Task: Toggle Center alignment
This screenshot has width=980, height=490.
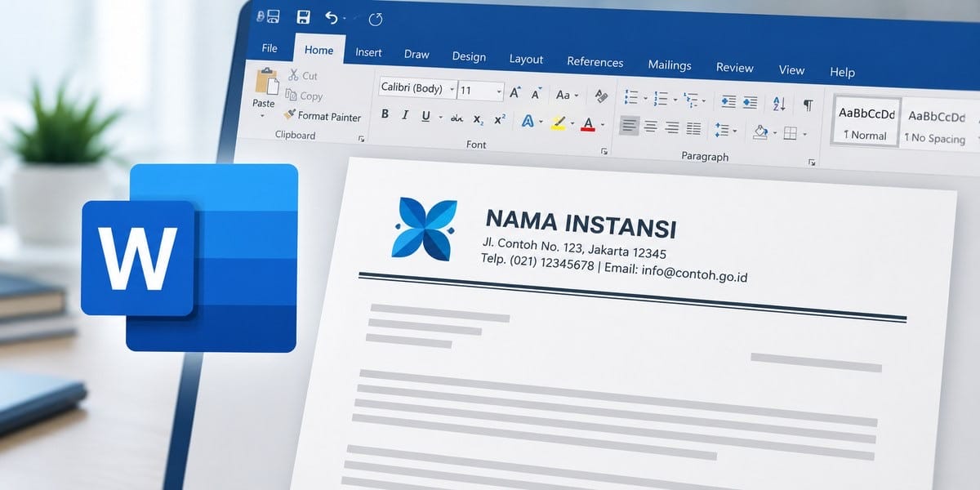Action: coord(651,127)
